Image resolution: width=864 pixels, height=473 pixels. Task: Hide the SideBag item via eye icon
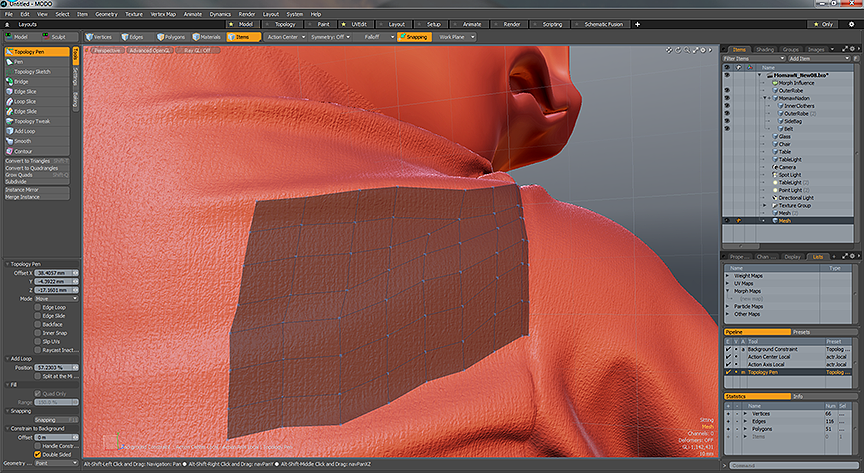coord(727,121)
